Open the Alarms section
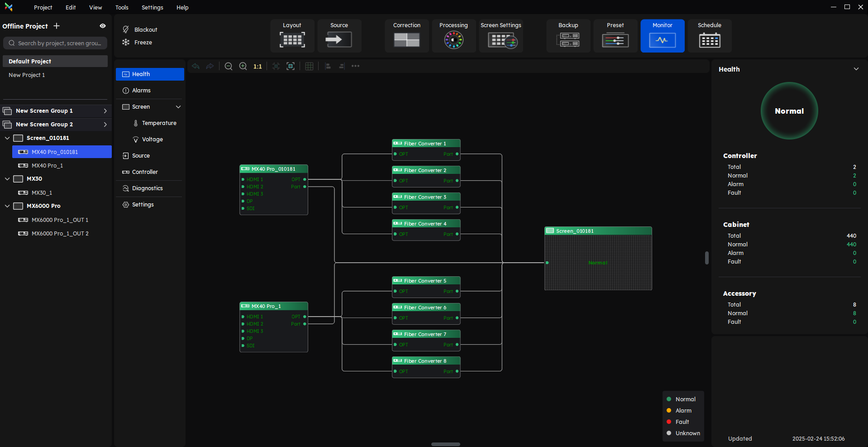Viewport: 868px width, 447px height. [141, 91]
